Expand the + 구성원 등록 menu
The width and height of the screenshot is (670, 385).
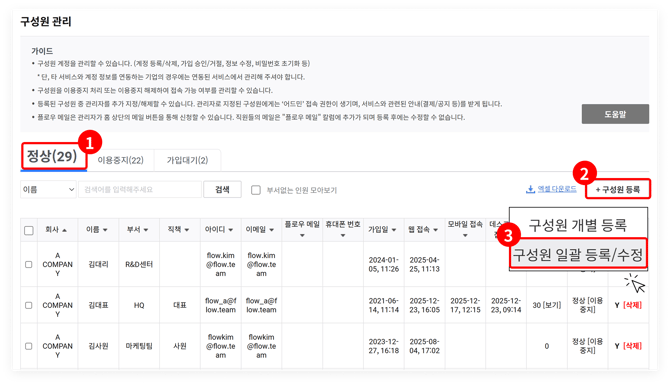point(618,189)
